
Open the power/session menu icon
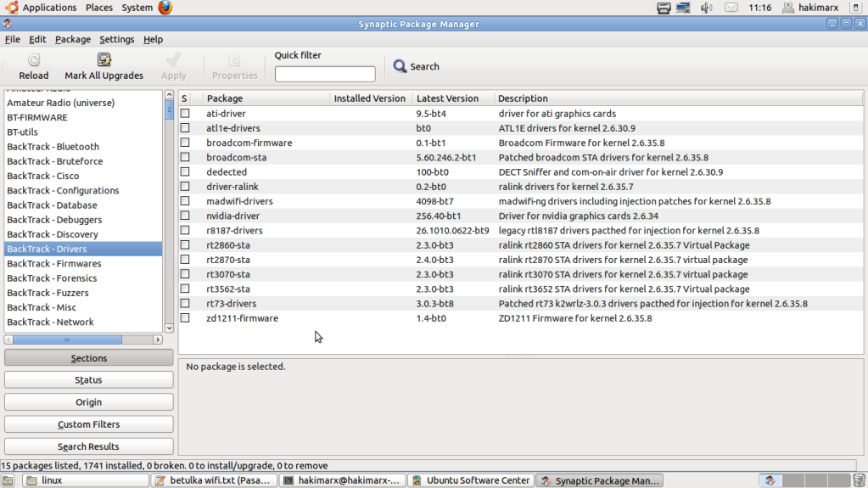(x=855, y=8)
